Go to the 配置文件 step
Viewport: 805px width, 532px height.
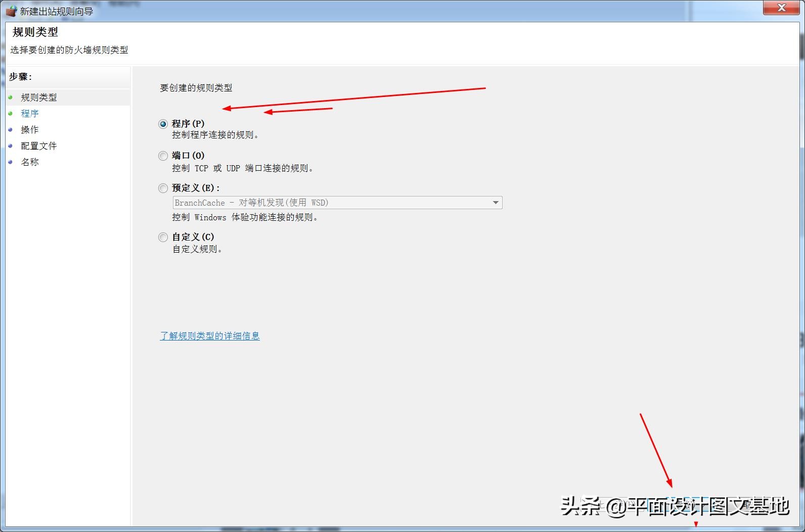39,146
